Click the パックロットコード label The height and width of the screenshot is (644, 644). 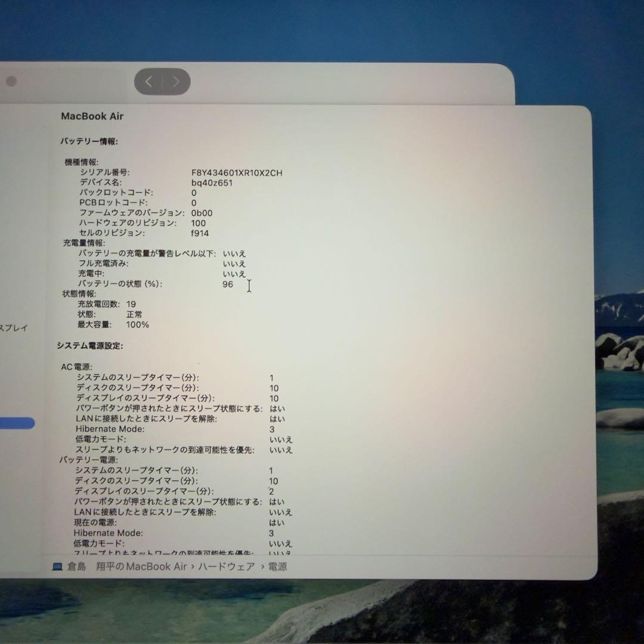(116, 193)
